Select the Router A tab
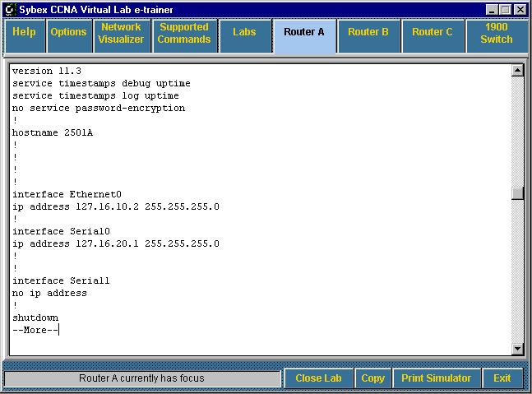Image resolution: width=532 pixels, height=394 pixels. point(304,35)
